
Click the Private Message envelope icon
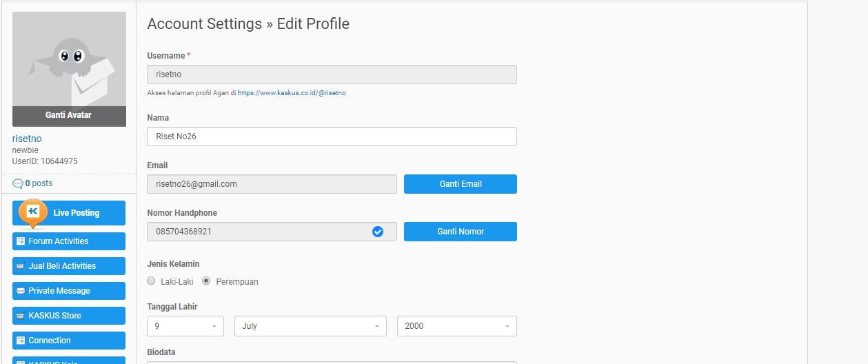21,291
